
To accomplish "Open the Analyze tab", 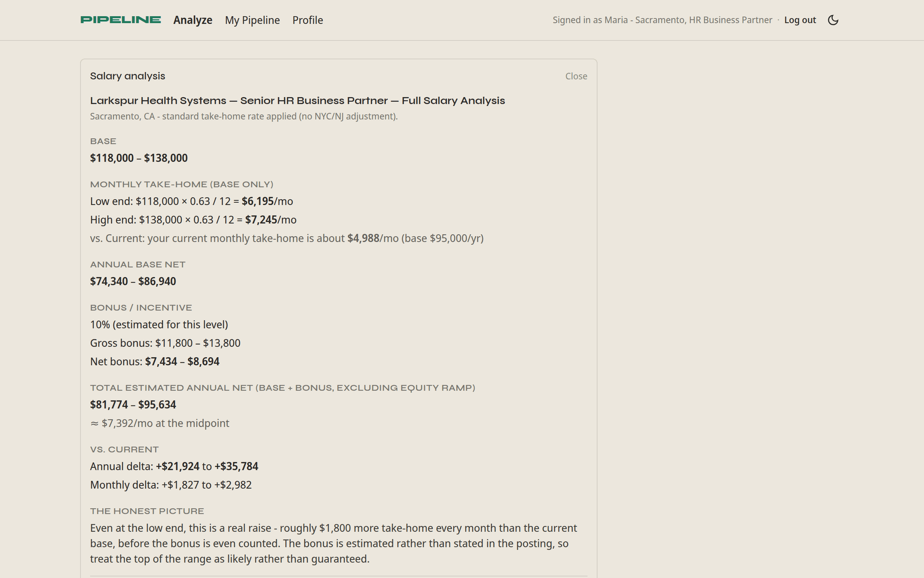I will (193, 20).
